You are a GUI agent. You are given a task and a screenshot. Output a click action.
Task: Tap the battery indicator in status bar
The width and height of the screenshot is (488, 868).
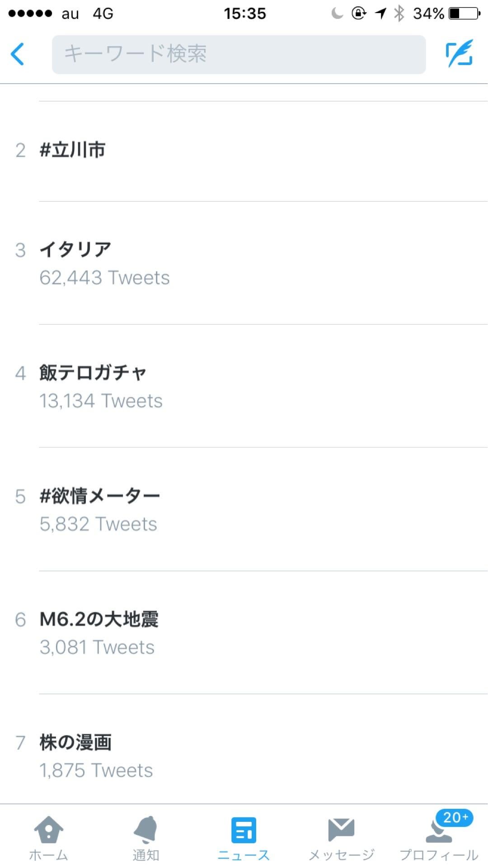465,14
